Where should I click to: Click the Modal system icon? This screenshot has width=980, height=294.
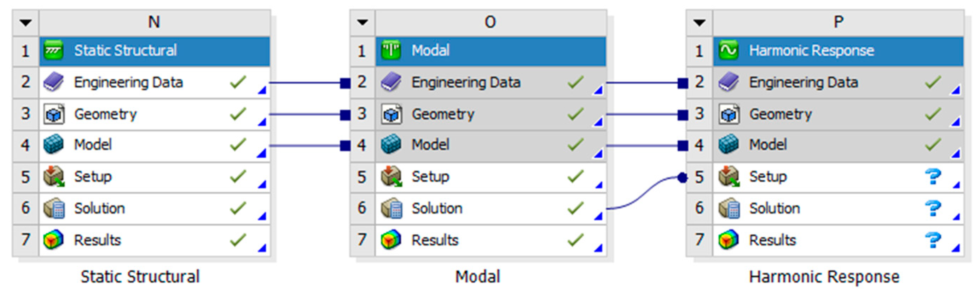click(x=391, y=51)
